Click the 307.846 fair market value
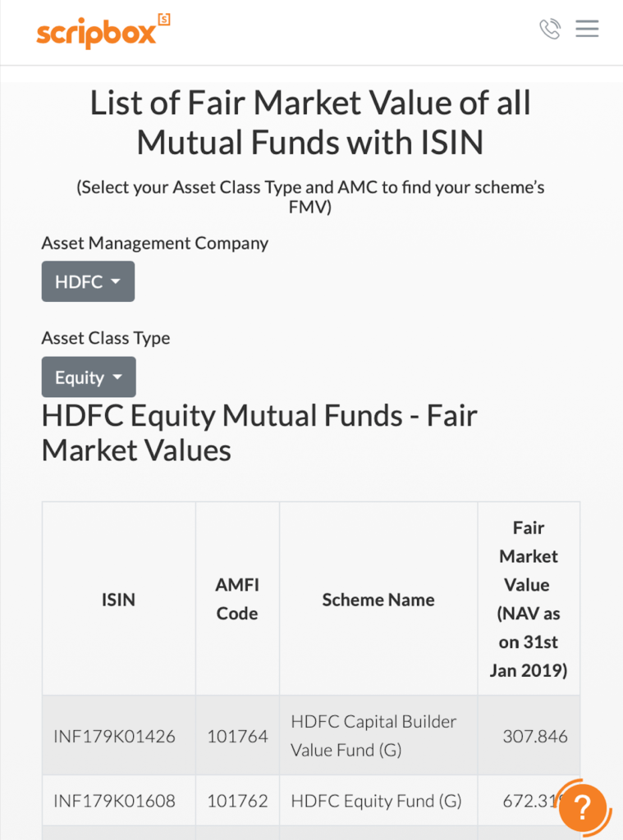623x840 pixels. tap(534, 737)
